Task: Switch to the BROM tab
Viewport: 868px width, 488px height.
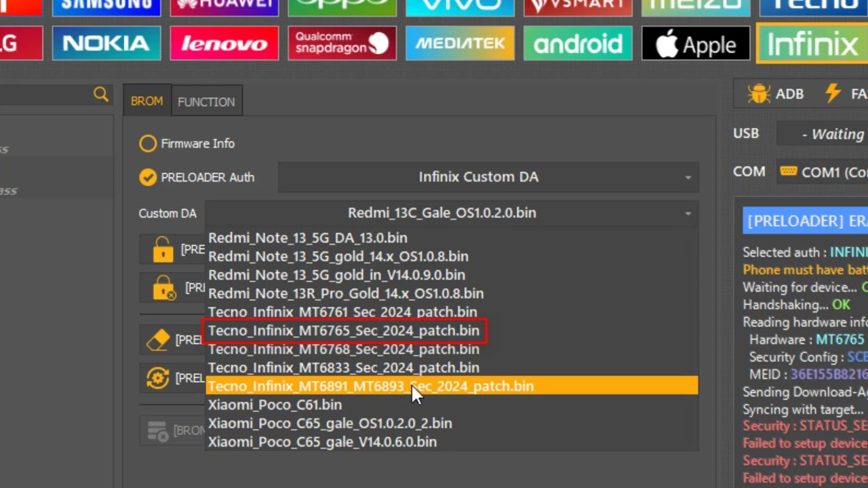Action: tap(147, 101)
